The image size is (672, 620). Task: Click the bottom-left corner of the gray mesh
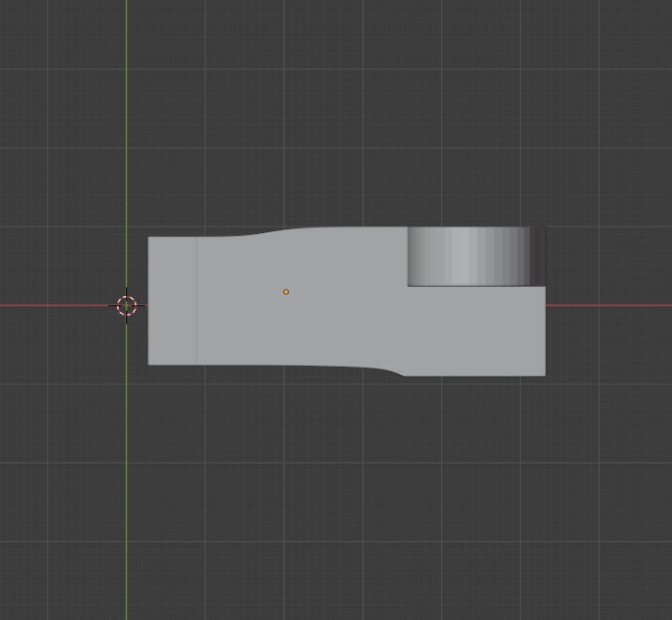point(150,362)
